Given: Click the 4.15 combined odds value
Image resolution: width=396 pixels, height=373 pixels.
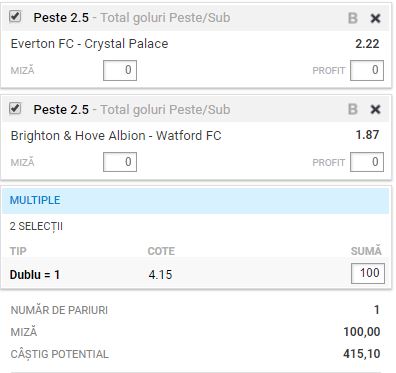Looking at the screenshot, I should 160,275.
